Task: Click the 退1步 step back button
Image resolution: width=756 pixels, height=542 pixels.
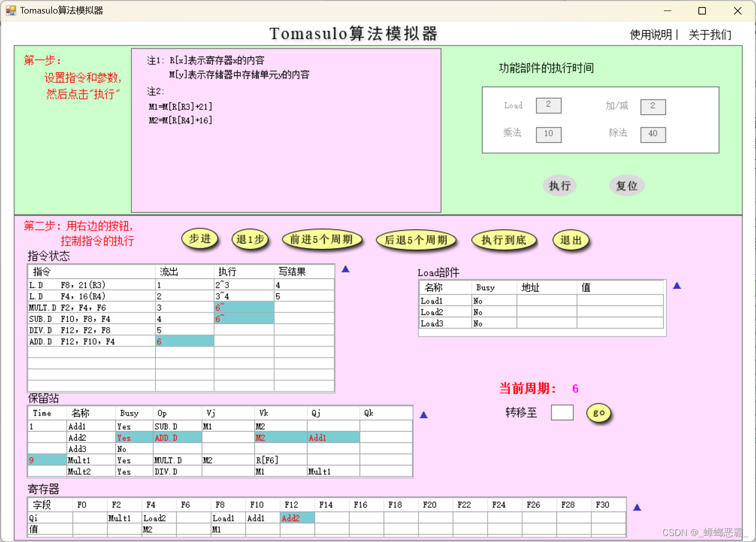Action: [250, 240]
